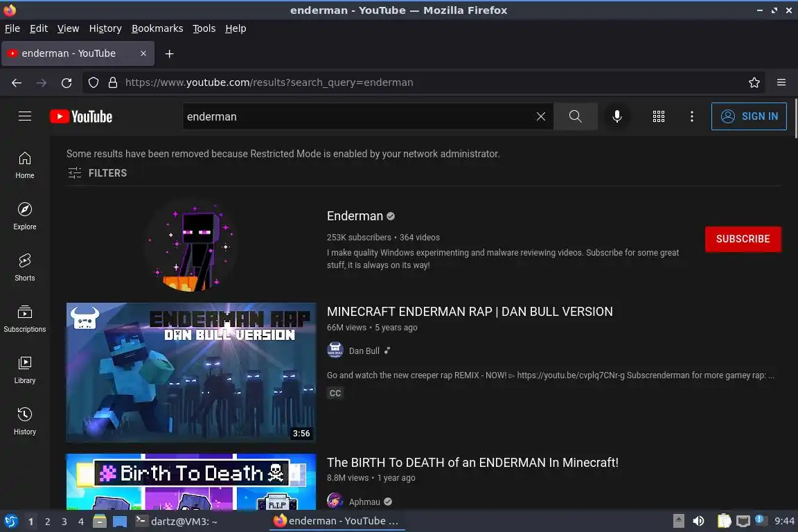Open Firefox application hamburger menu
The height and width of the screenshot is (532, 798).
click(781, 82)
